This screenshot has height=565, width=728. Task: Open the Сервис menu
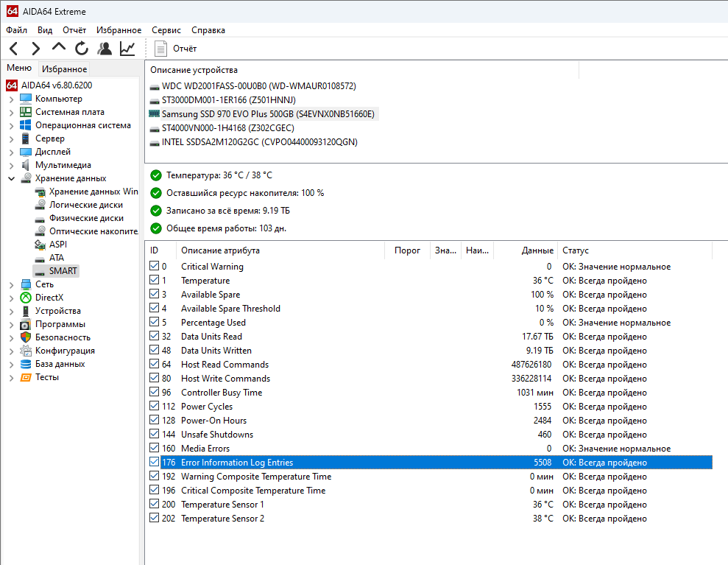pos(166,30)
